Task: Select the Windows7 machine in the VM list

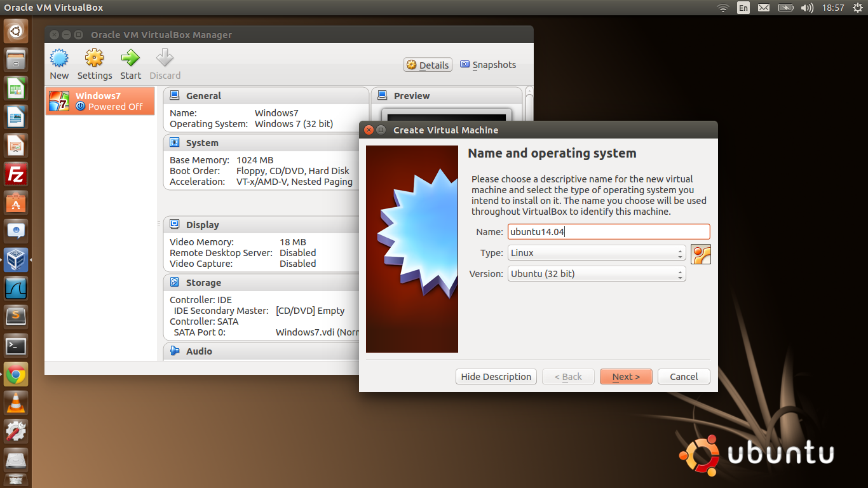Action: [100, 101]
